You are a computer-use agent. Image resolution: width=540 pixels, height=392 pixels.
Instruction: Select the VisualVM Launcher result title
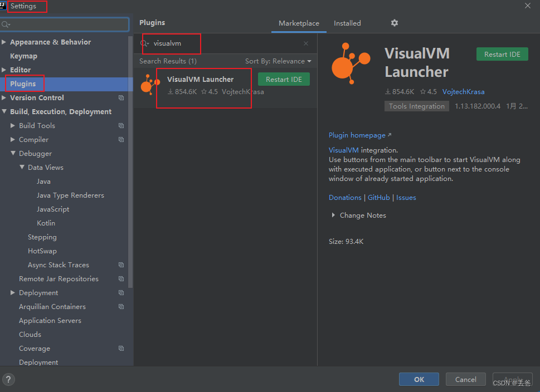(x=200, y=80)
